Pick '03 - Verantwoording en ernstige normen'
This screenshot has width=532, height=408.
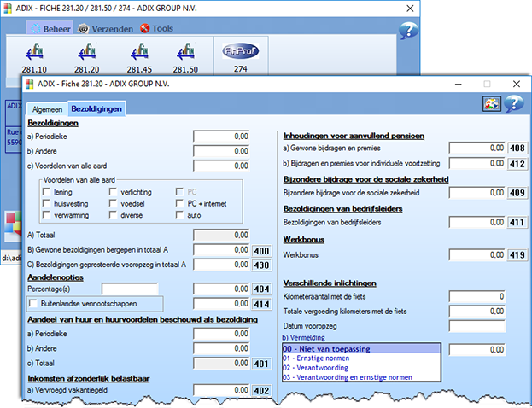coord(361,377)
